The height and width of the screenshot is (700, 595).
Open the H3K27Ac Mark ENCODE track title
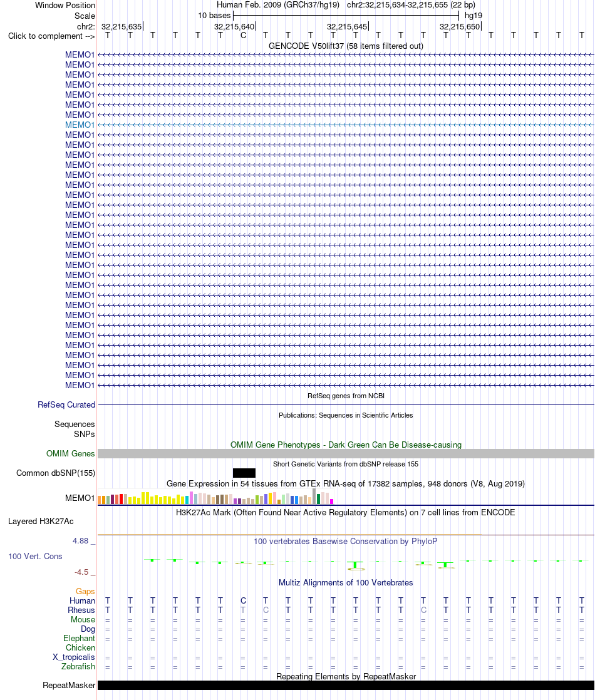[346, 513]
